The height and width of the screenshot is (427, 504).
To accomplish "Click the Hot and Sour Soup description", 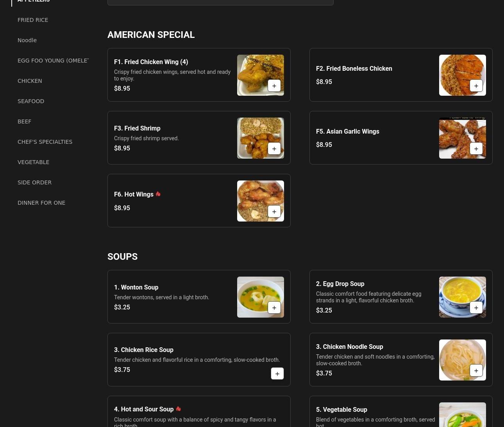I will 195,422.
